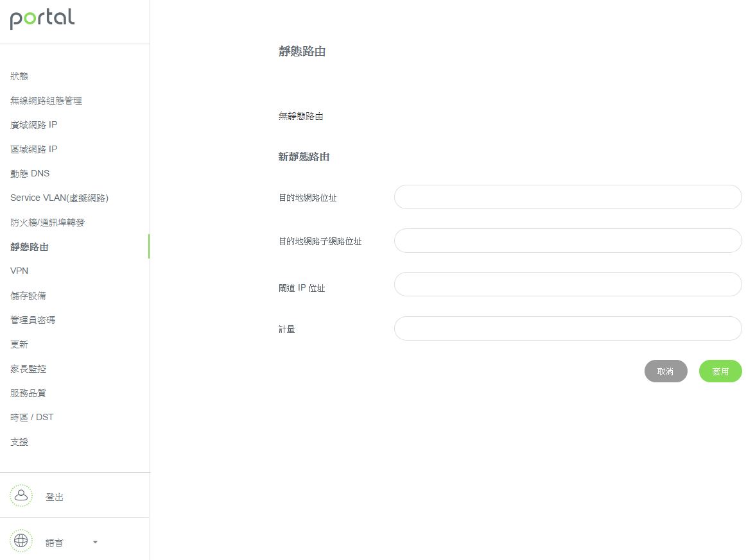Expand the 語言 language dropdown arrow
Viewport: 746px width, 560px height.
95,542
